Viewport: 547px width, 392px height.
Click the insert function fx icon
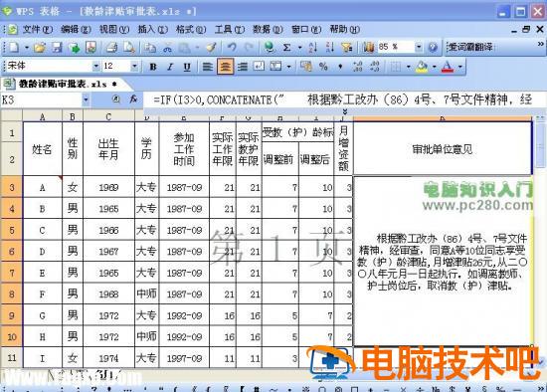point(133,99)
